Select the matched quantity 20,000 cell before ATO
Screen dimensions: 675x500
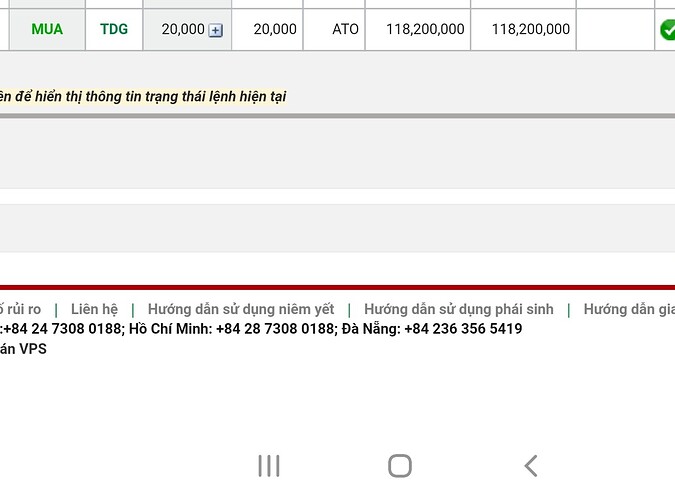point(267,29)
